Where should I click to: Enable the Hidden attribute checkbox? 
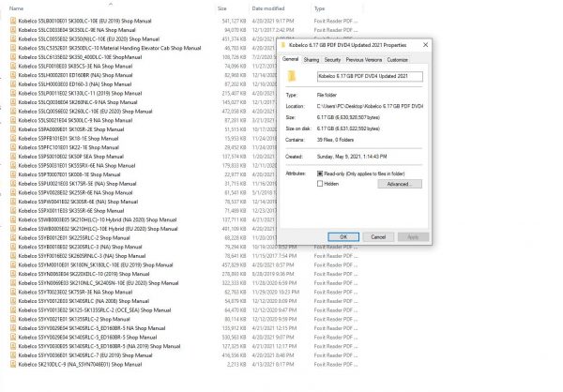[320, 184]
